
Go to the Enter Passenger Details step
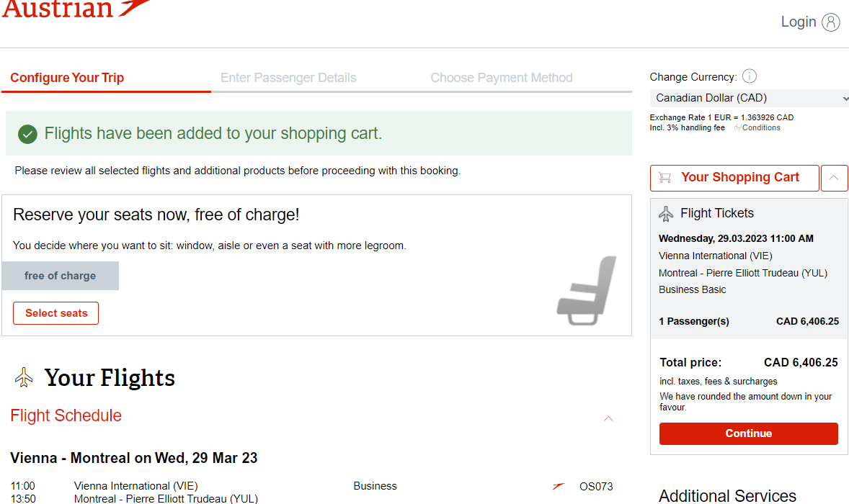(x=288, y=78)
